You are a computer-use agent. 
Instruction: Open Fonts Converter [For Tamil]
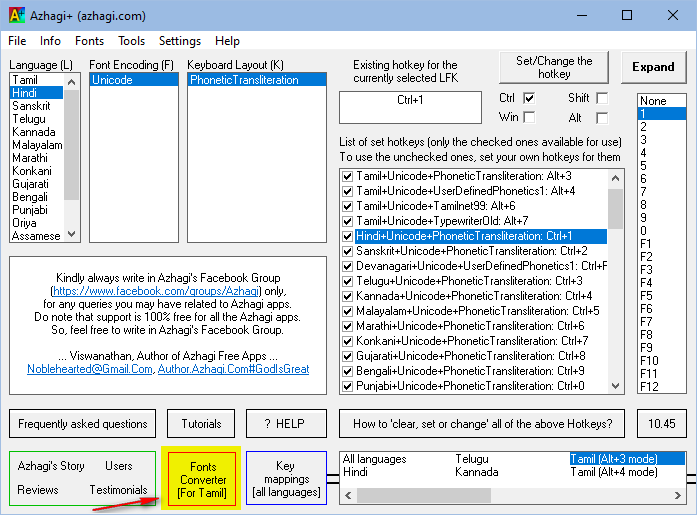[202, 479]
